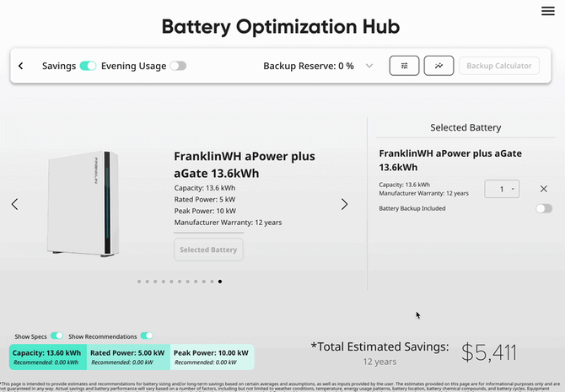The height and width of the screenshot is (392, 565).
Task: Select the sixth carousel dot
Action: 180,282
